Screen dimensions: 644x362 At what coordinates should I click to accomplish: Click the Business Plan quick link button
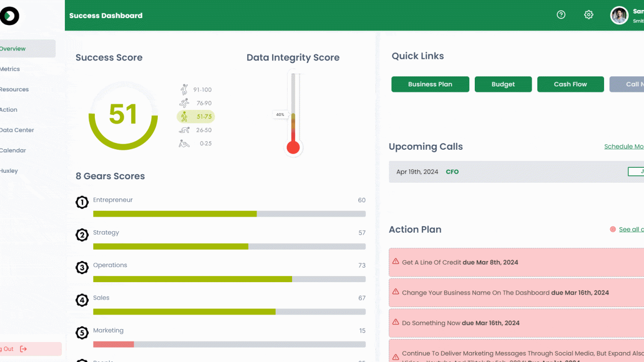coord(430,84)
